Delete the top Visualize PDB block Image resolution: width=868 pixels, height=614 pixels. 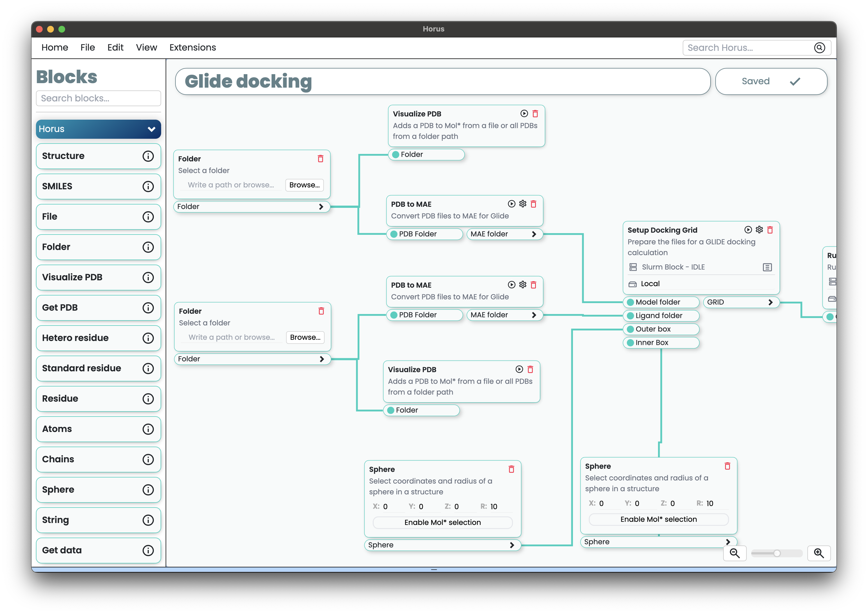point(535,113)
